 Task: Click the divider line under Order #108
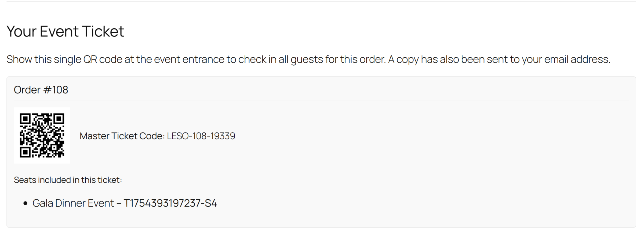(x=321, y=100)
